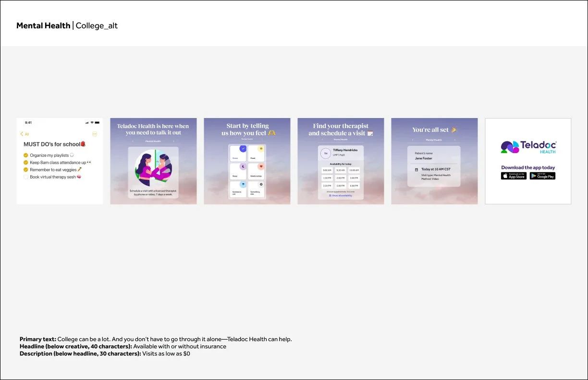Click 'Teladoc Health is here when you need' headline
Image resolution: width=588 pixels, height=380 pixels.
pyautogui.click(x=153, y=129)
